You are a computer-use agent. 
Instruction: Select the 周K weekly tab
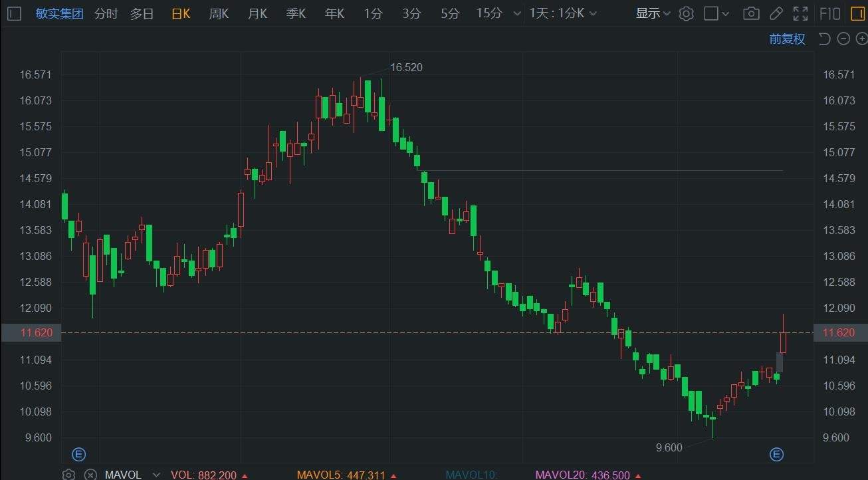coord(219,13)
